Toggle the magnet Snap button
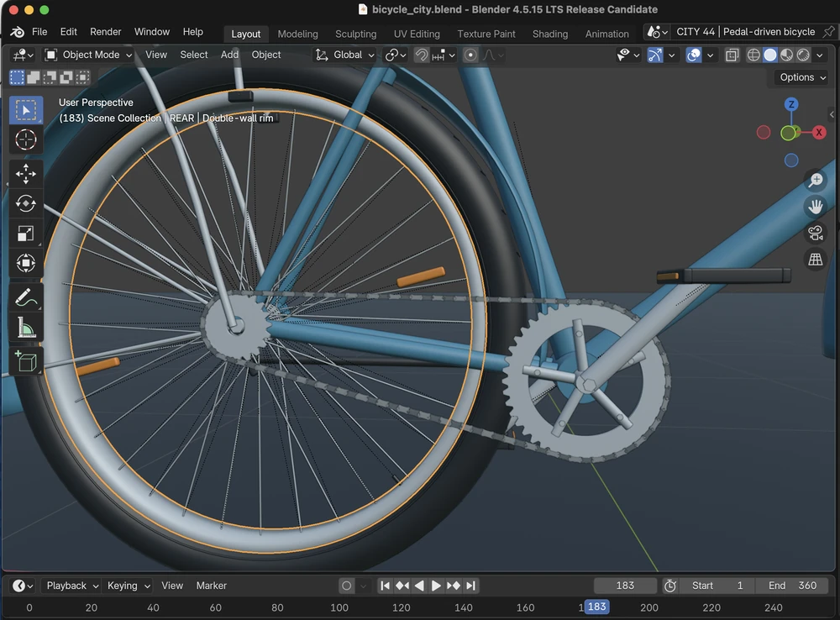The width and height of the screenshot is (840, 620). coord(422,55)
